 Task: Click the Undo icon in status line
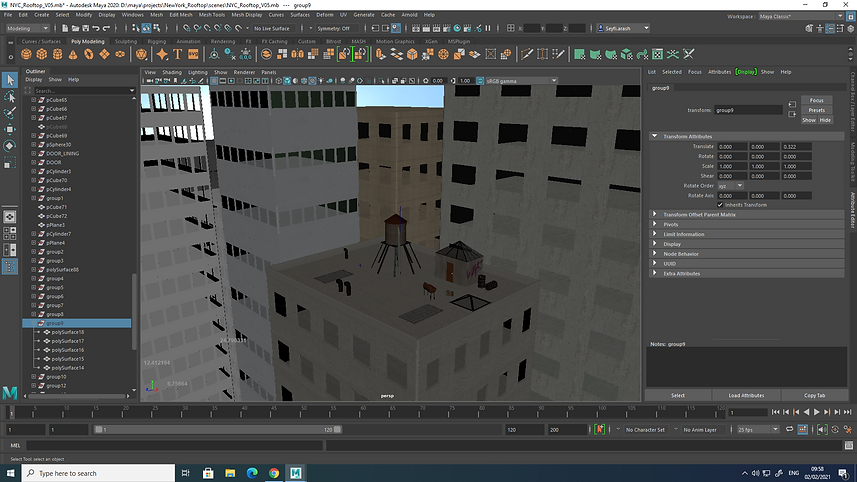pos(96,28)
